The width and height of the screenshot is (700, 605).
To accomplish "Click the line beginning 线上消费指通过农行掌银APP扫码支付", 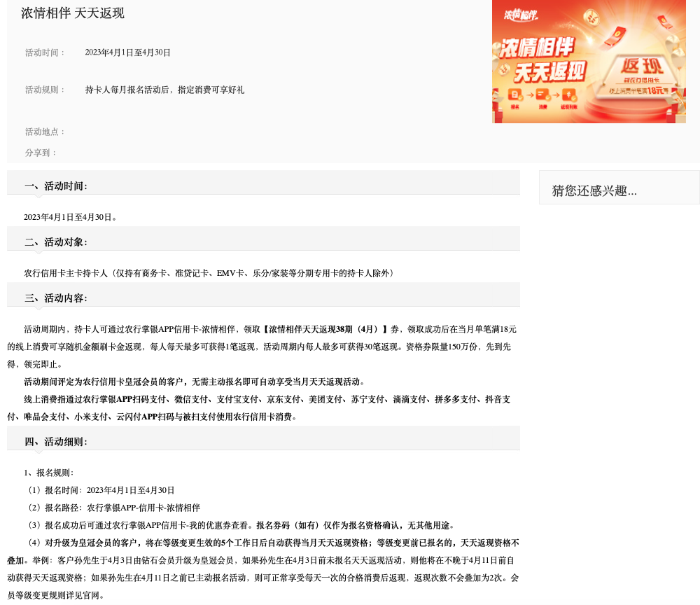I will click(267, 399).
